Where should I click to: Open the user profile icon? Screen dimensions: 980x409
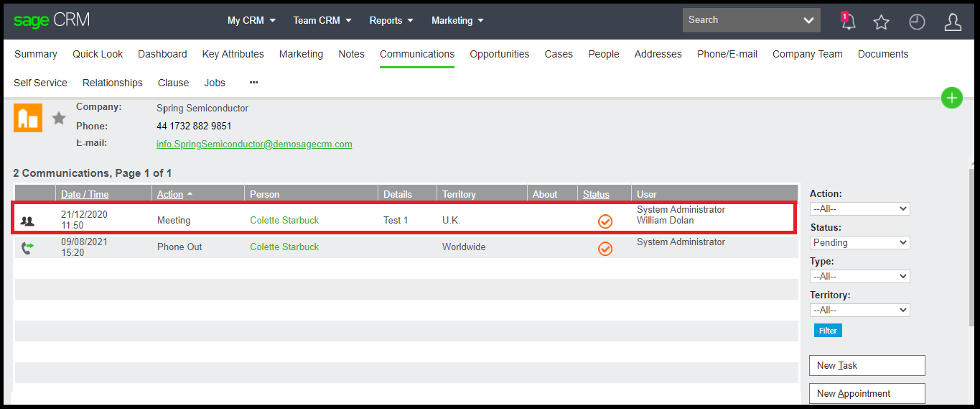(953, 22)
